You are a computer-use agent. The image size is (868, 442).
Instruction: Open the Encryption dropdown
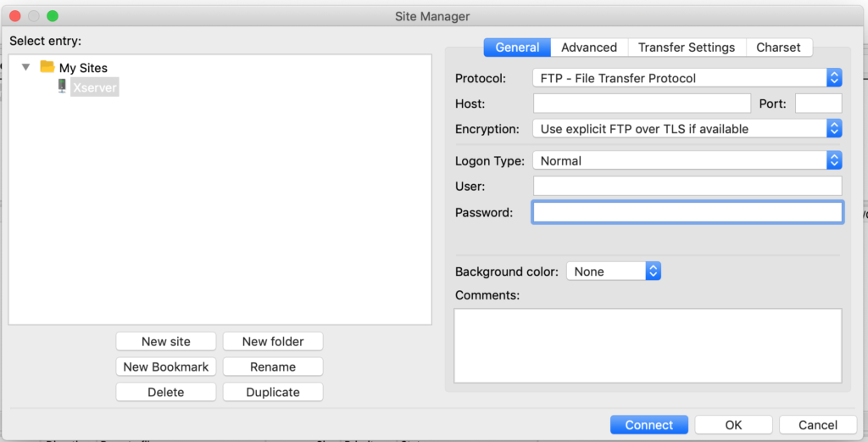(x=687, y=129)
